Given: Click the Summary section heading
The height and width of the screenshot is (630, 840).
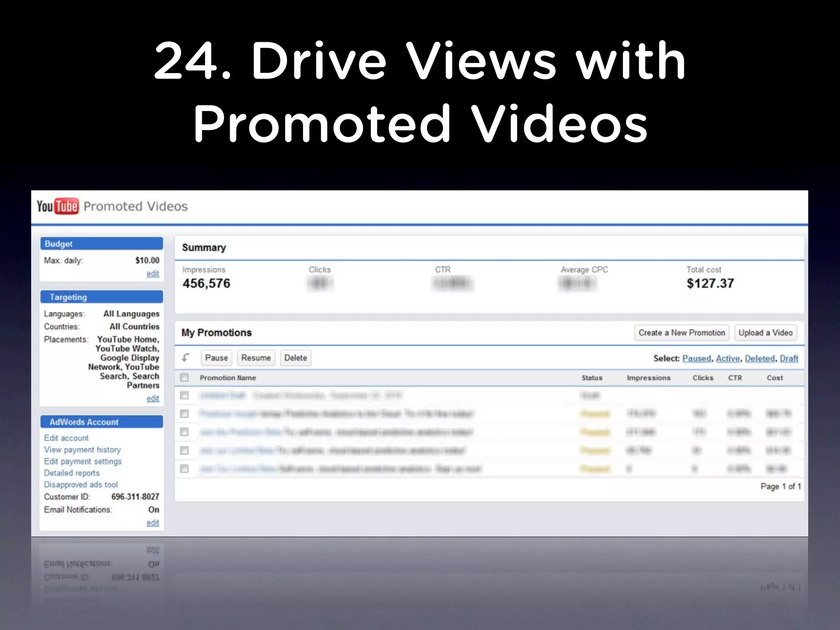Looking at the screenshot, I should (x=204, y=248).
